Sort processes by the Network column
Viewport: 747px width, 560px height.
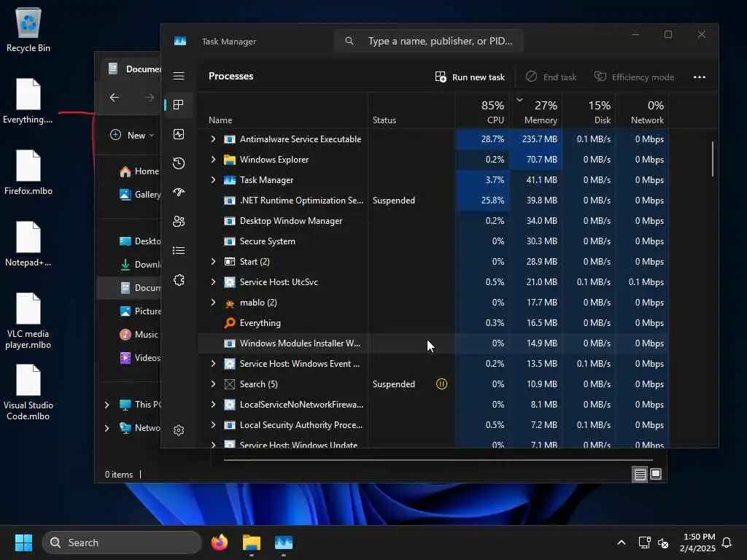pos(642,112)
